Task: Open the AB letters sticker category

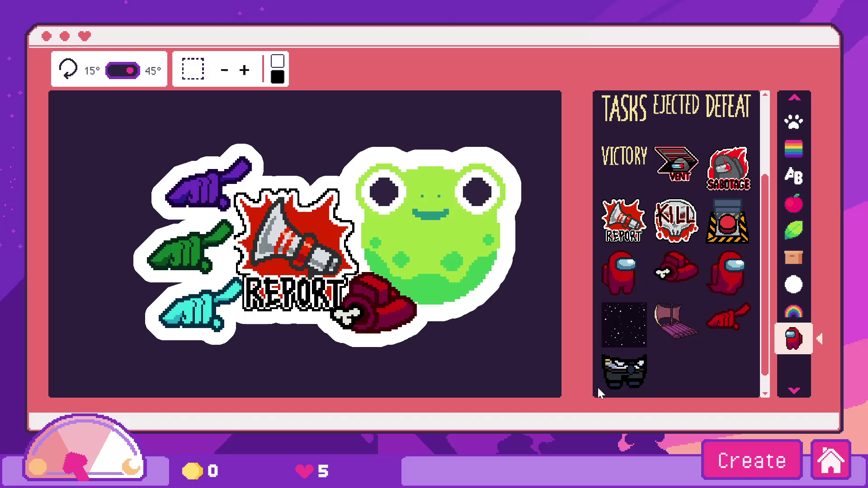Action: [x=793, y=176]
